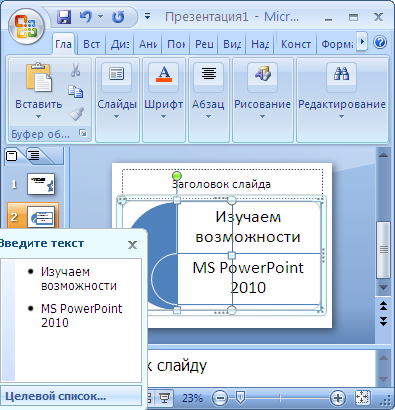Click the green rotation handle on the SmartArt shape
The image size is (395, 410).
tap(177, 176)
